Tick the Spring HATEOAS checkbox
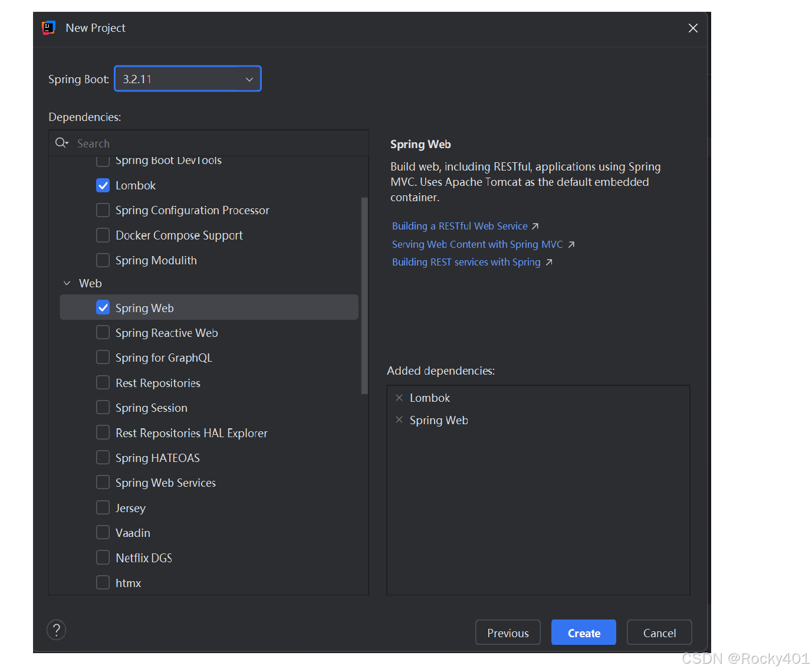The width and height of the screenshot is (812, 672). pyautogui.click(x=103, y=458)
